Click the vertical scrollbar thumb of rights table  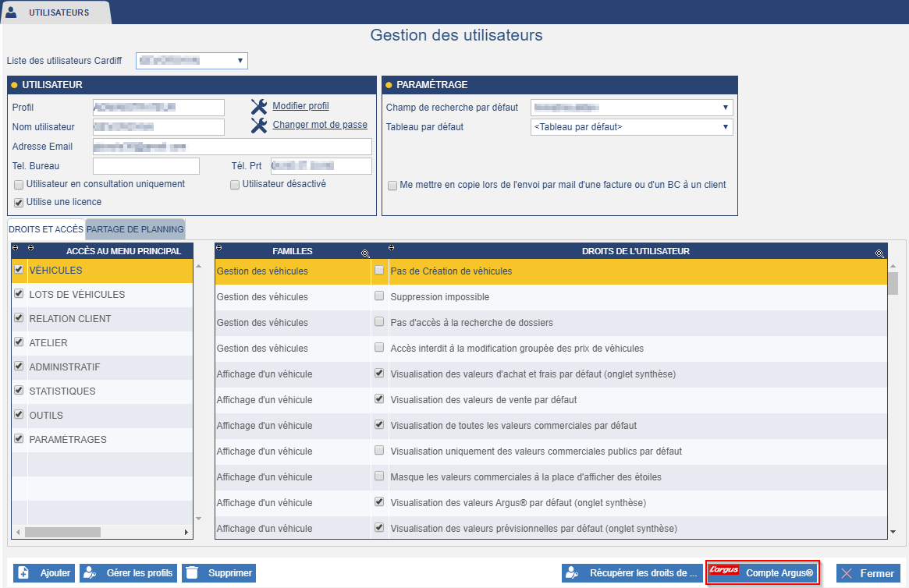[893, 284]
